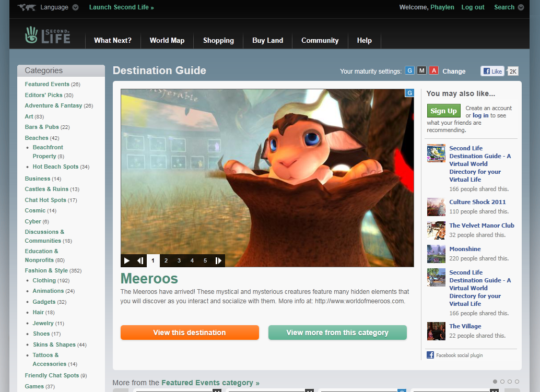
Task: Open the World Map menu
Action: coord(167,41)
